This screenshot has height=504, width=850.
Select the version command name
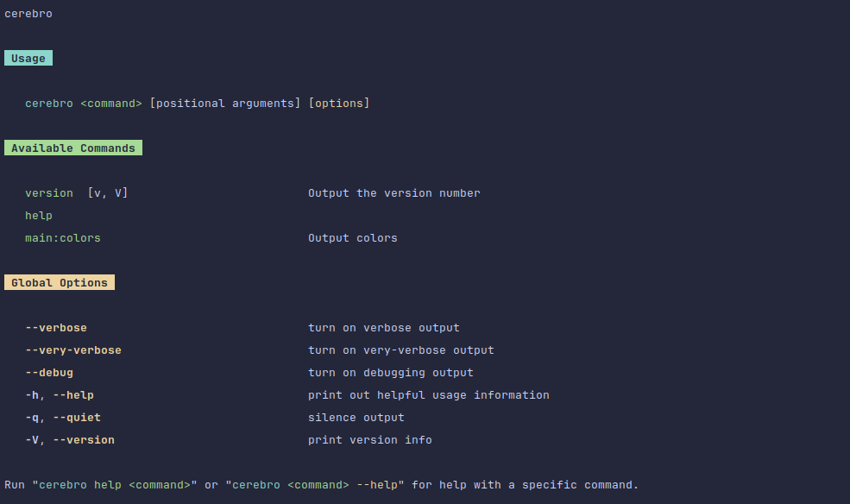(x=49, y=193)
